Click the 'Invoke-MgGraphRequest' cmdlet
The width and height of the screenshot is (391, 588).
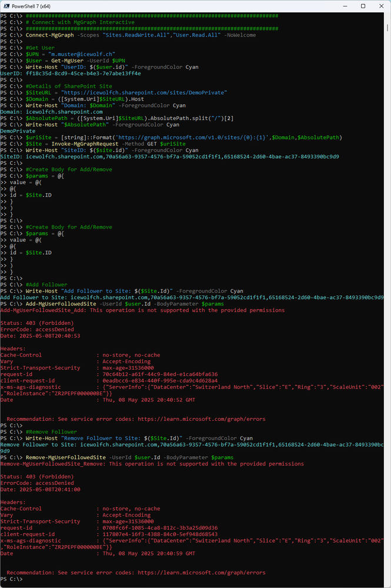pos(85,144)
